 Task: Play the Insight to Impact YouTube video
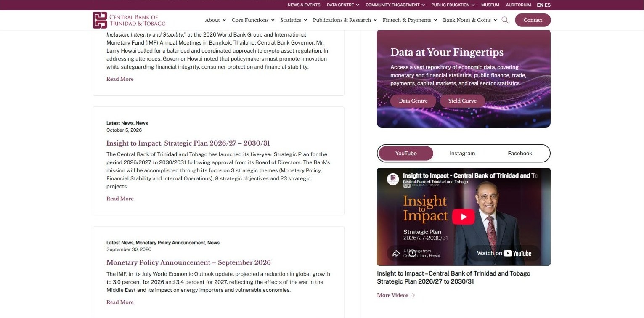(463, 217)
